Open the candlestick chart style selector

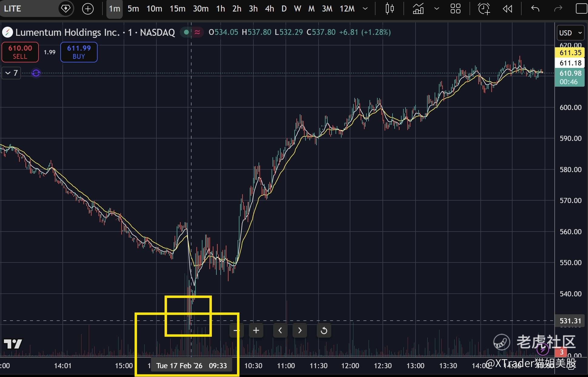coord(389,9)
